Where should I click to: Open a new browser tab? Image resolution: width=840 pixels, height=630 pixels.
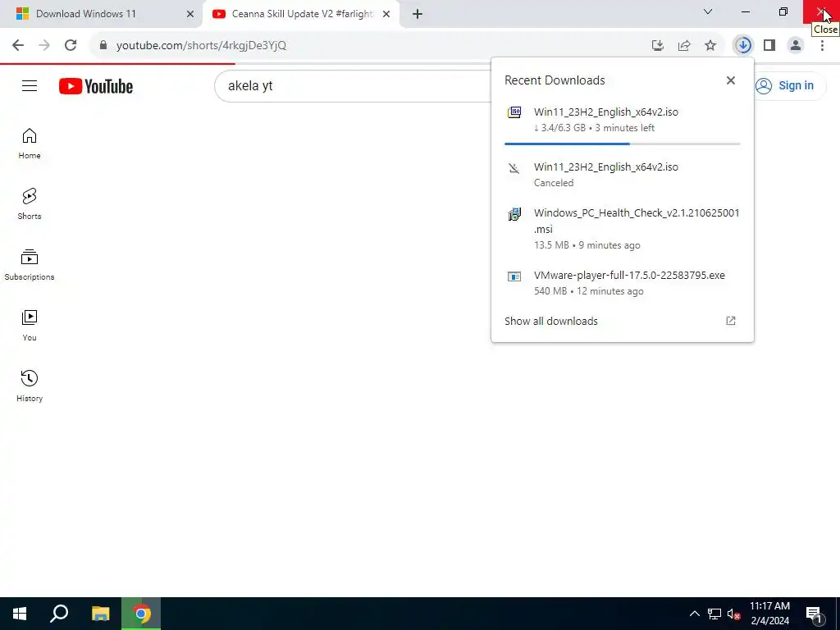click(x=418, y=14)
